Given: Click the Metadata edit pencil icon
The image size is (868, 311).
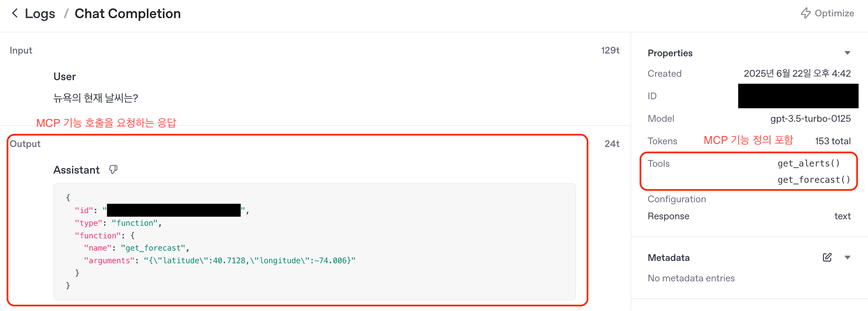Looking at the screenshot, I should pos(827,257).
